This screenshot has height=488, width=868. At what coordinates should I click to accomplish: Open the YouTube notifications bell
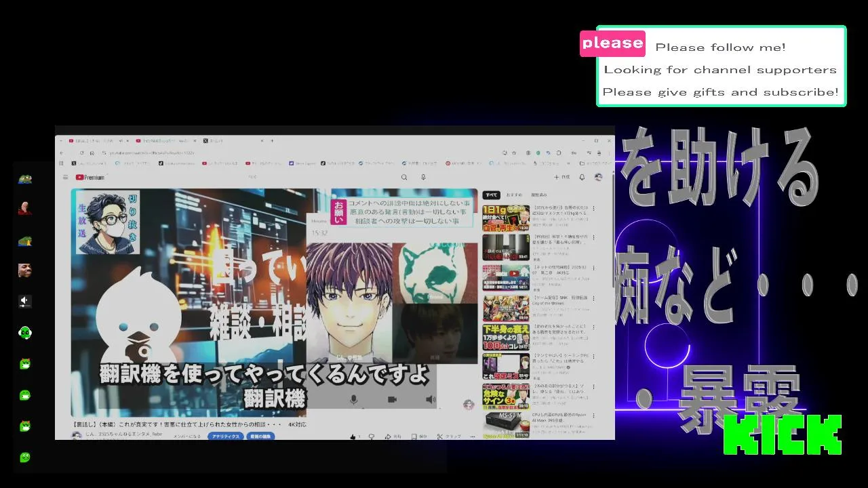point(582,178)
